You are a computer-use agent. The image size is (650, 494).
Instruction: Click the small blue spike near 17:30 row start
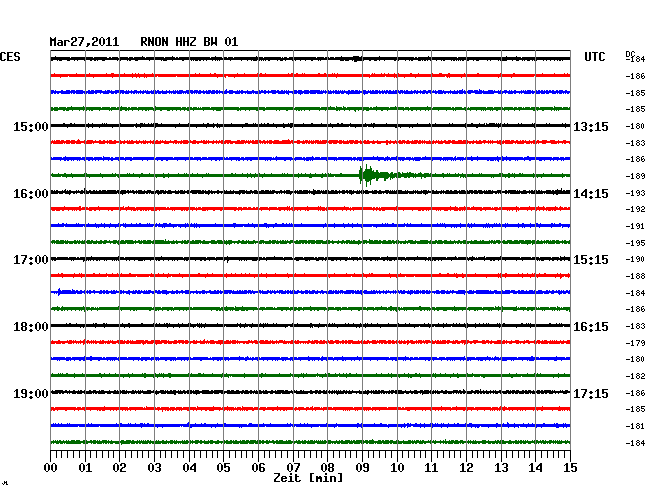pyautogui.click(x=60, y=292)
